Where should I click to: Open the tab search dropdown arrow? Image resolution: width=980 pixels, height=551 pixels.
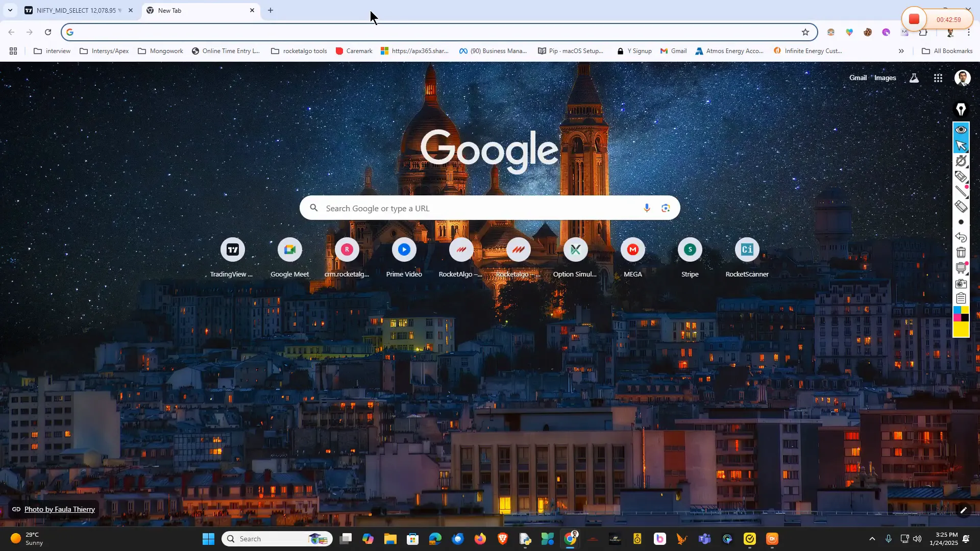pos(10,10)
